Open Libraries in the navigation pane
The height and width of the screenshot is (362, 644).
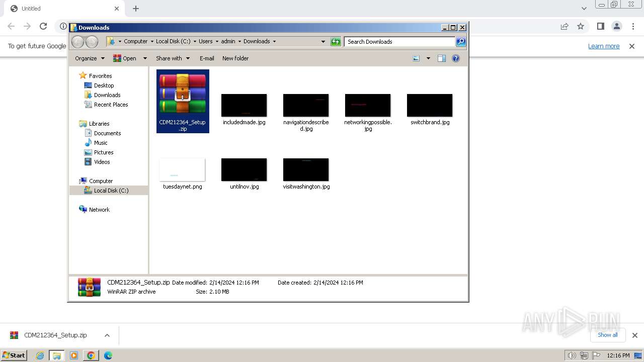tap(99, 124)
